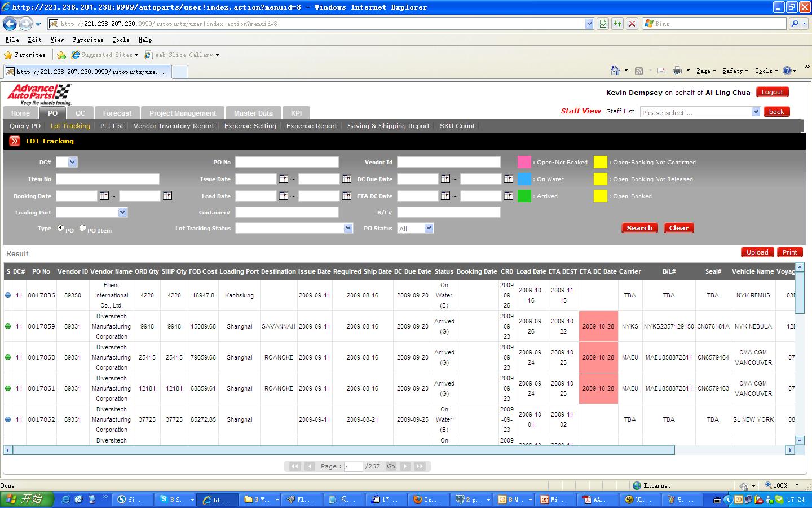Open the Booking Date end calendar icon
Viewport: 812px width, 508px height.
[x=167, y=196]
